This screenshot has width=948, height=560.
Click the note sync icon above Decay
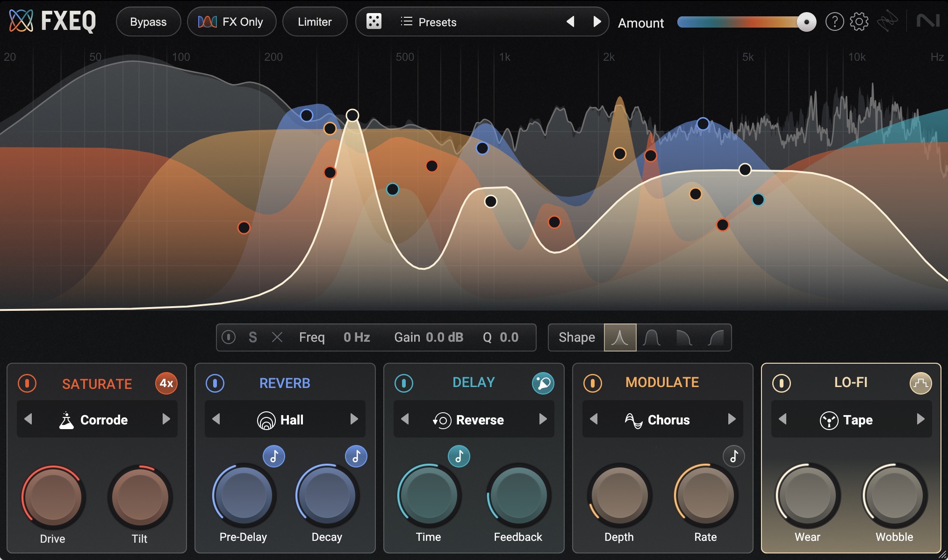pos(357,456)
